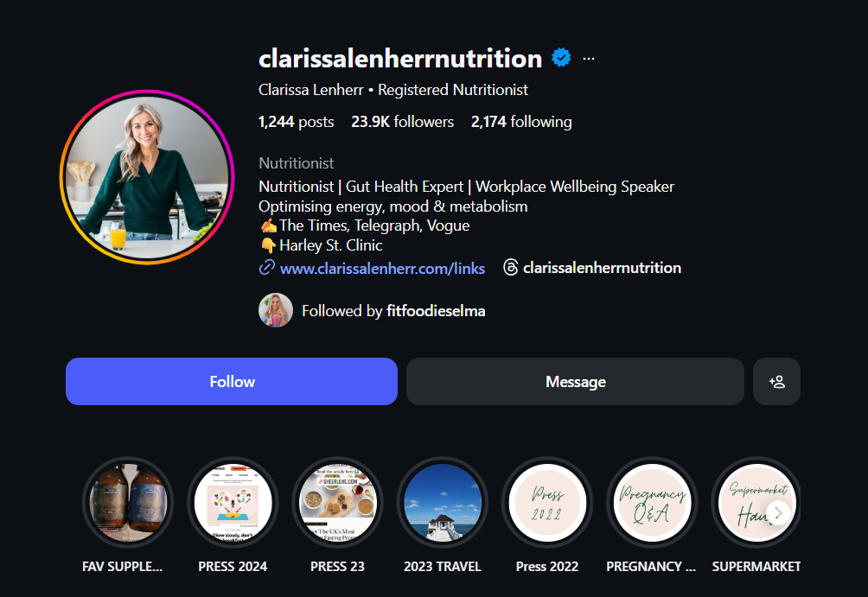Open the fitfoodieselma profile link

436,311
